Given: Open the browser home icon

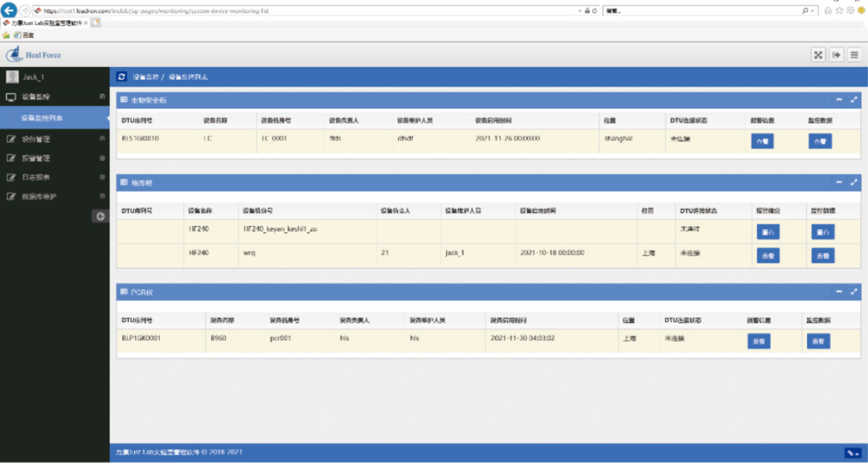Looking at the screenshot, I should 828,10.
